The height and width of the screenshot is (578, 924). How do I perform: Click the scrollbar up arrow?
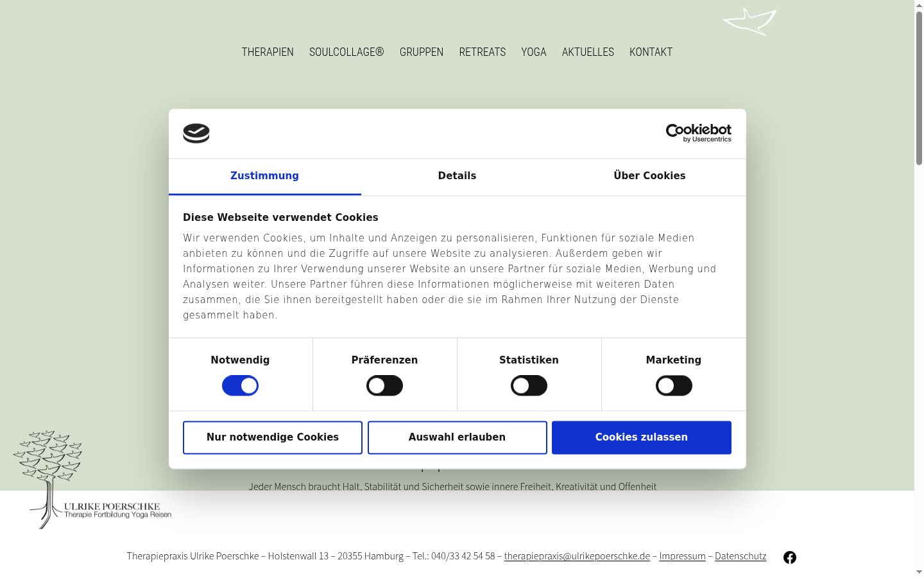pyautogui.click(x=919, y=5)
